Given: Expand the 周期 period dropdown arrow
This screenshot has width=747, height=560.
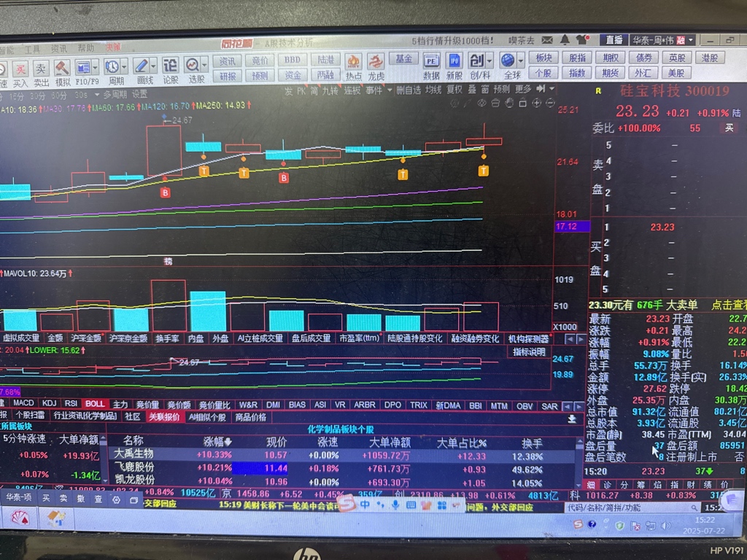Looking at the screenshot, I should coord(124,66).
